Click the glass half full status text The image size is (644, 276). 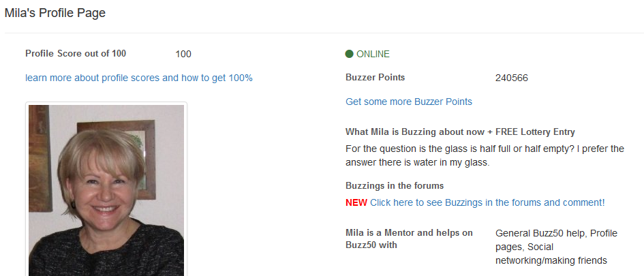point(485,155)
